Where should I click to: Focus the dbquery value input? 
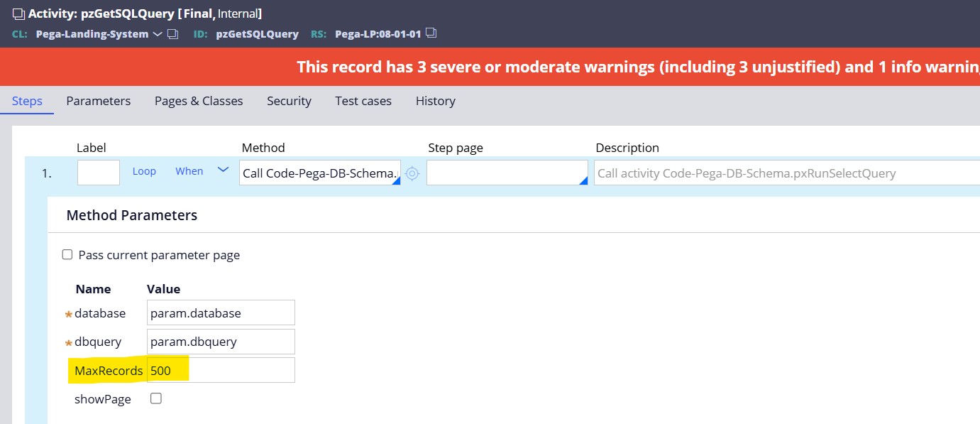[x=221, y=342]
